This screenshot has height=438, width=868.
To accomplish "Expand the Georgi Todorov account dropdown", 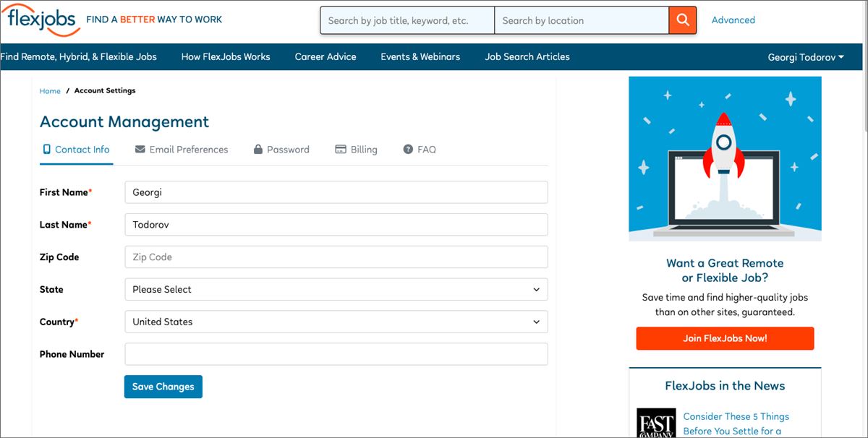I will coord(806,57).
